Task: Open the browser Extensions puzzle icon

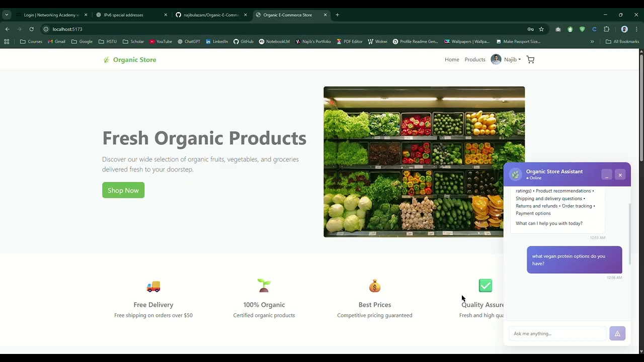Action: (606, 29)
